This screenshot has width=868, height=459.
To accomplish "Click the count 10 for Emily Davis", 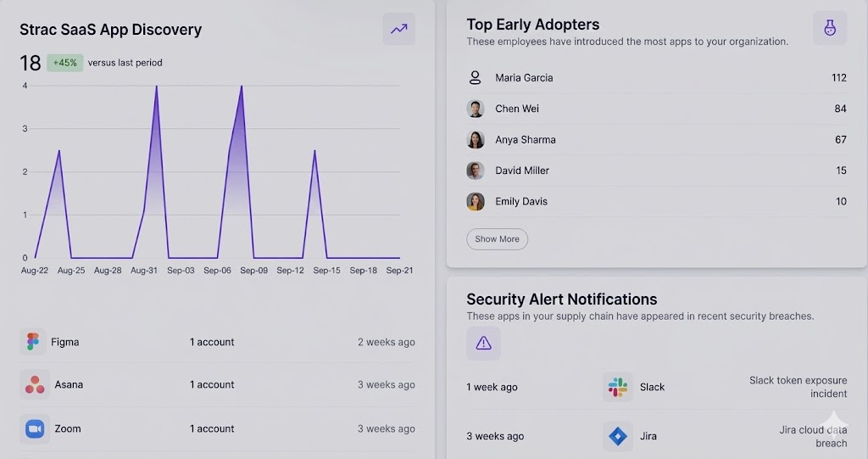I will pos(842,202).
